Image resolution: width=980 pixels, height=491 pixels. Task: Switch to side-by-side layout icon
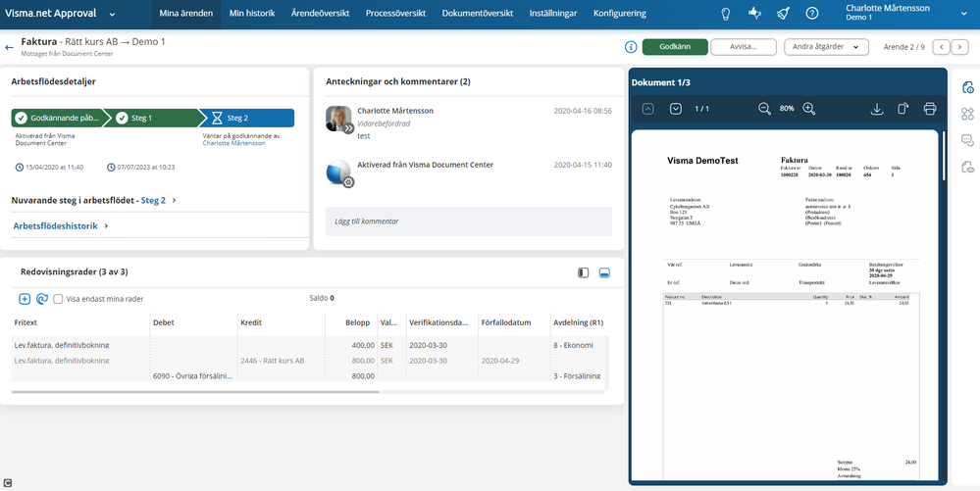click(x=583, y=272)
